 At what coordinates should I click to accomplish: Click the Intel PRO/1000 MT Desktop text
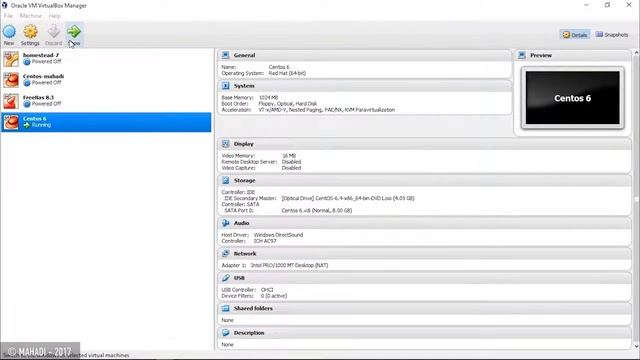(x=289, y=265)
